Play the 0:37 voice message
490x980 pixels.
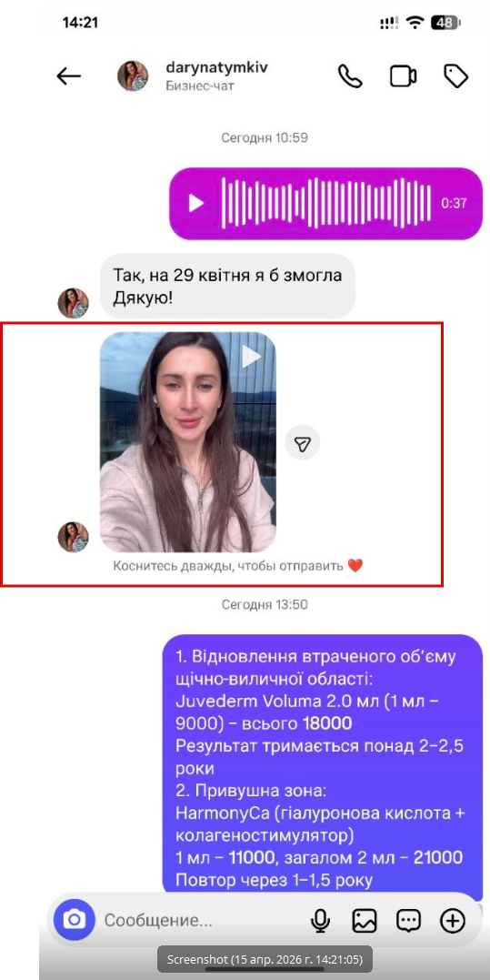(196, 203)
